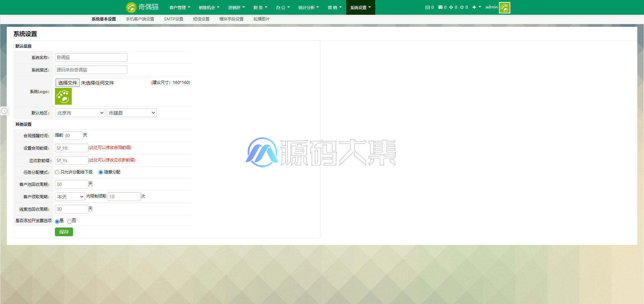Click the 未选择任何文件 file status text

98,83
